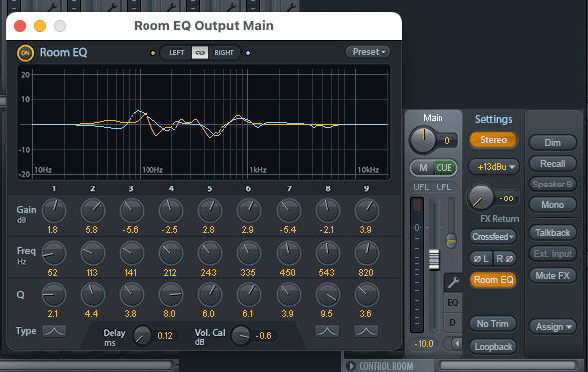
Task: Click the band 7 Gain knob
Action: pyautogui.click(x=288, y=210)
